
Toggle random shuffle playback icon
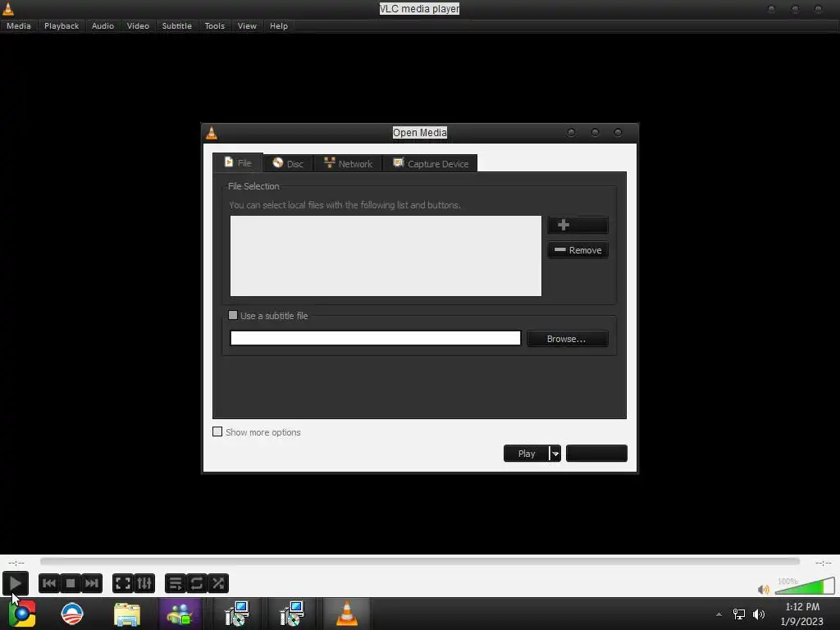click(x=218, y=583)
